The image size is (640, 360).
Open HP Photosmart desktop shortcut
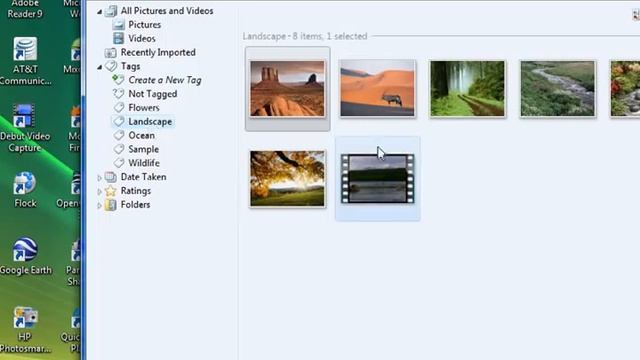pyautogui.click(x=25, y=329)
